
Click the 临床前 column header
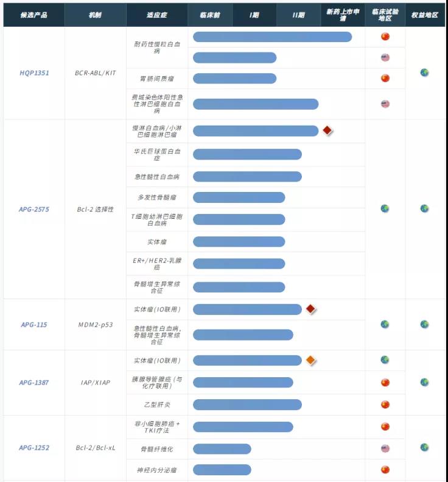210,15
